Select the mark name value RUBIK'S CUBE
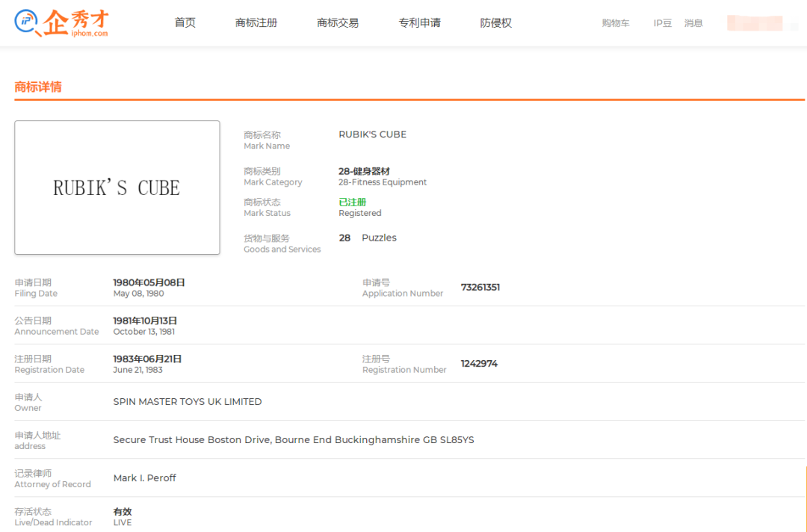 pos(372,134)
